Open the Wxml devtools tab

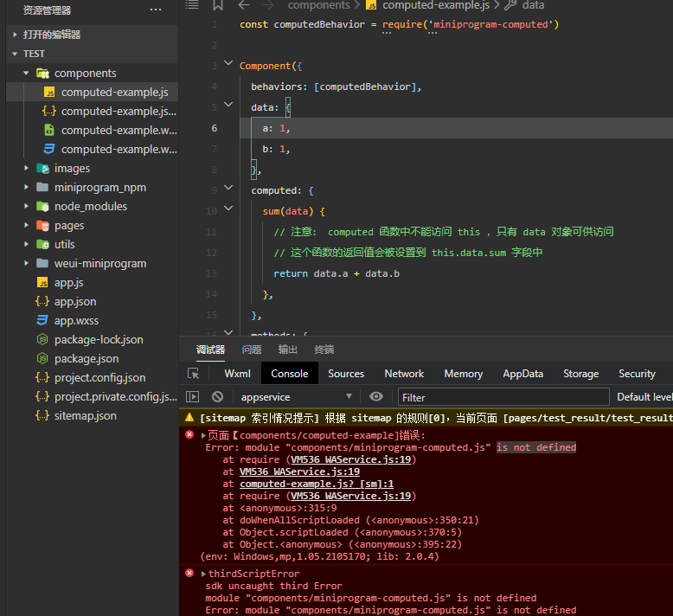tap(237, 374)
